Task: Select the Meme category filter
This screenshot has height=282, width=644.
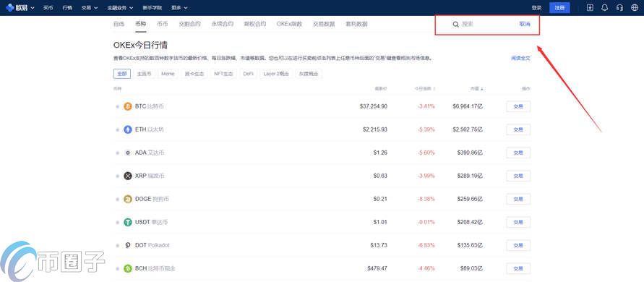Action: point(168,74)
